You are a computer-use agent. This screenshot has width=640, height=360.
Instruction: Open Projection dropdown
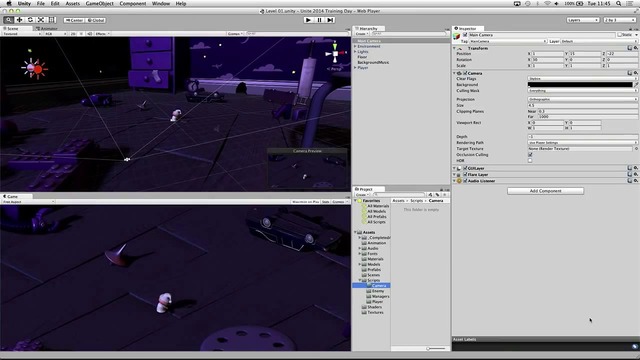pyautogui.click(x=582, y=99)
